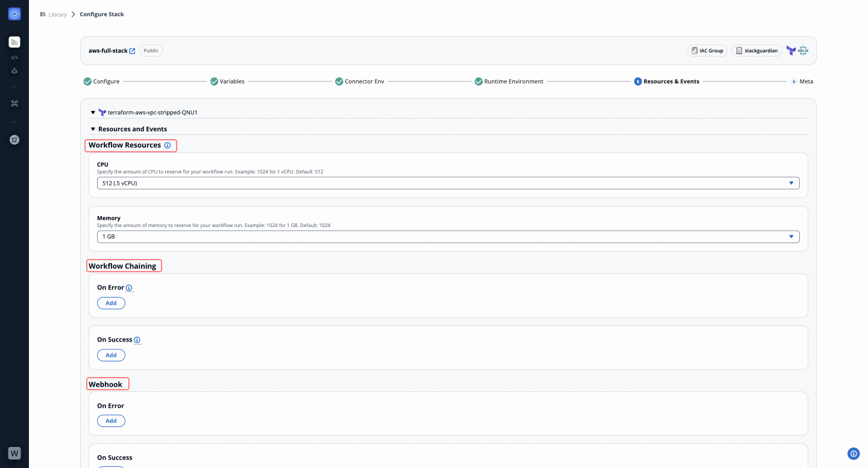Screen dimensions: 868x468
Task: Open aws-full-stack external link icon
Action: pyautogui.click(x=133, y=51)
